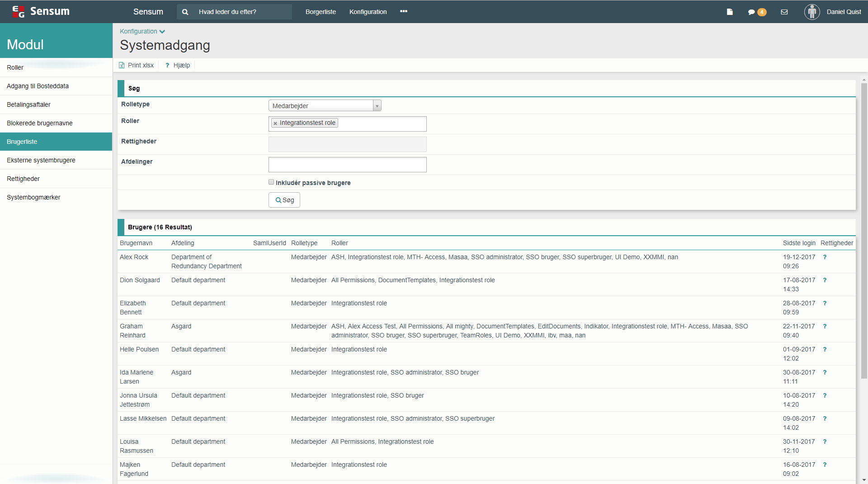Screen dimensions: 868x484
Task: Click Department of Redundancy Department cell
Action: point(207,261)
